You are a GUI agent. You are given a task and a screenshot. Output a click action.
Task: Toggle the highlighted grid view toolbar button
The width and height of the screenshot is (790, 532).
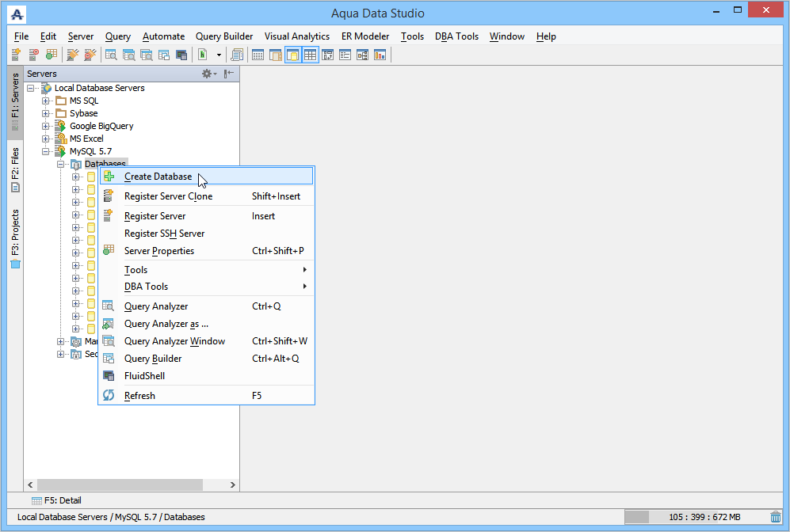[x=311, y=55]
